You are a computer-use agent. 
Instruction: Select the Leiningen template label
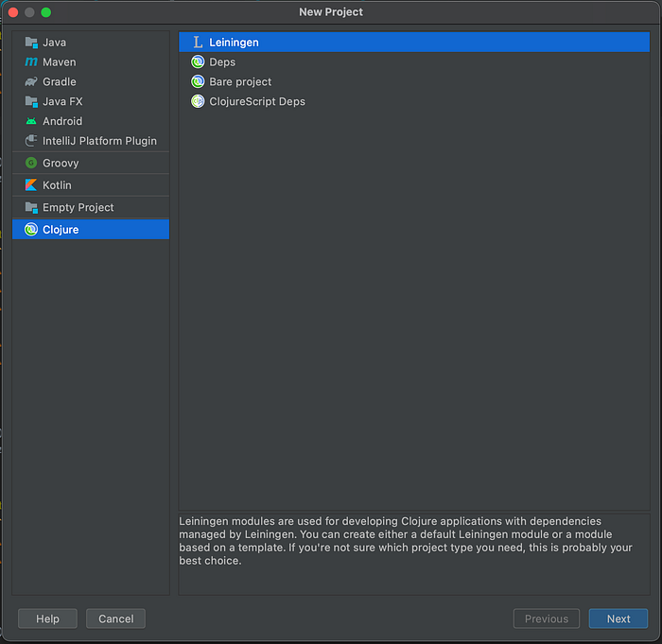pos(234,43)
